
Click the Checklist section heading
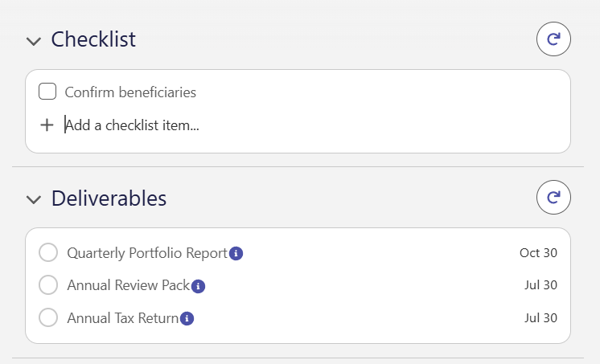coord(93,39)
